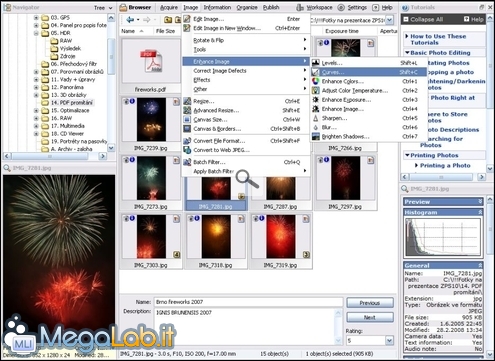Open the Rating dropdown
Image resolution: width=495 pixels, height=361 pixels.
(389, 340)
